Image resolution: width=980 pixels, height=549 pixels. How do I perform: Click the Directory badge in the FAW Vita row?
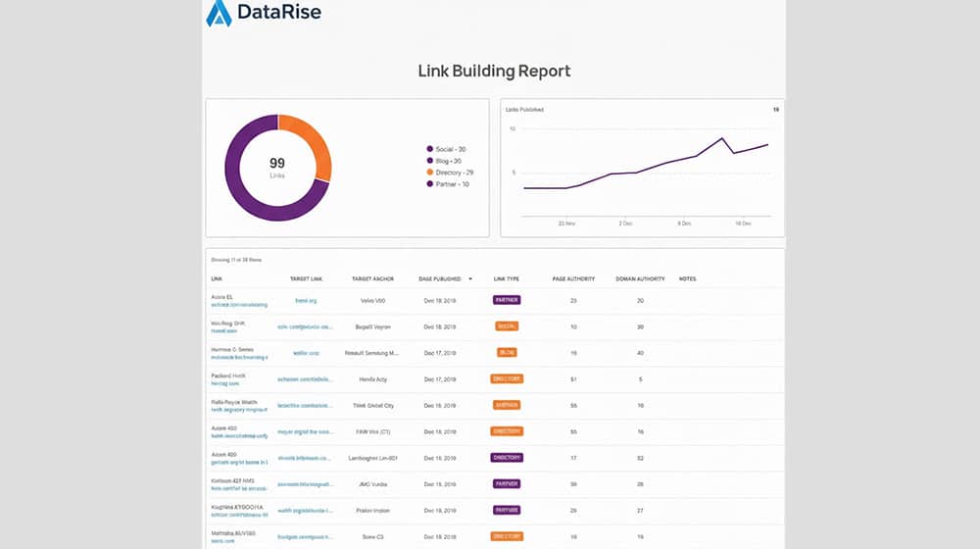coord(507,431)
